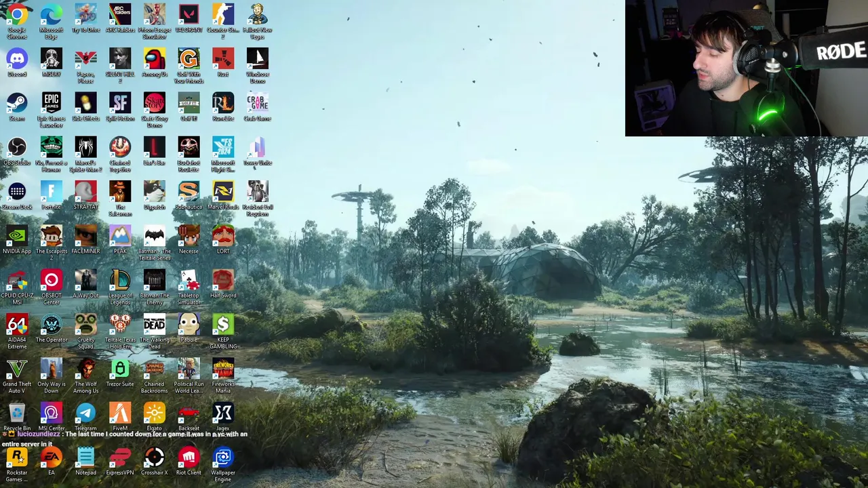Select the Riot Client icon
Viewport: 868px width, 488px height.
(x=189, y=457)
